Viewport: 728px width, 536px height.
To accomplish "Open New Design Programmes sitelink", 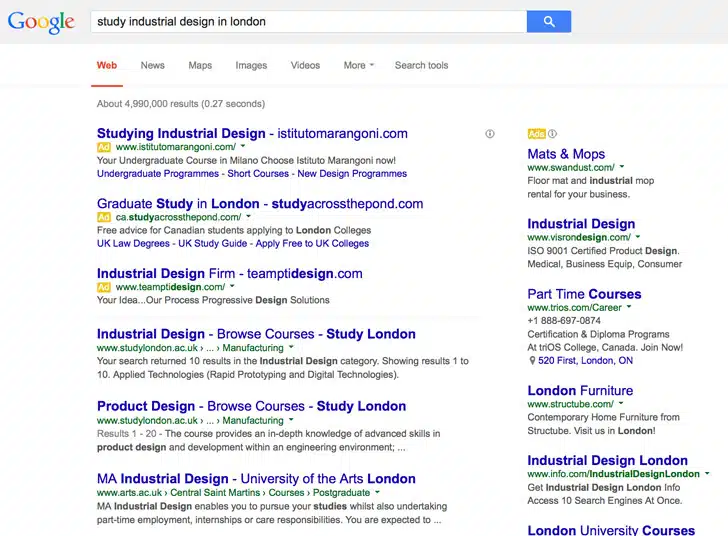I will (x=352, y=174).
